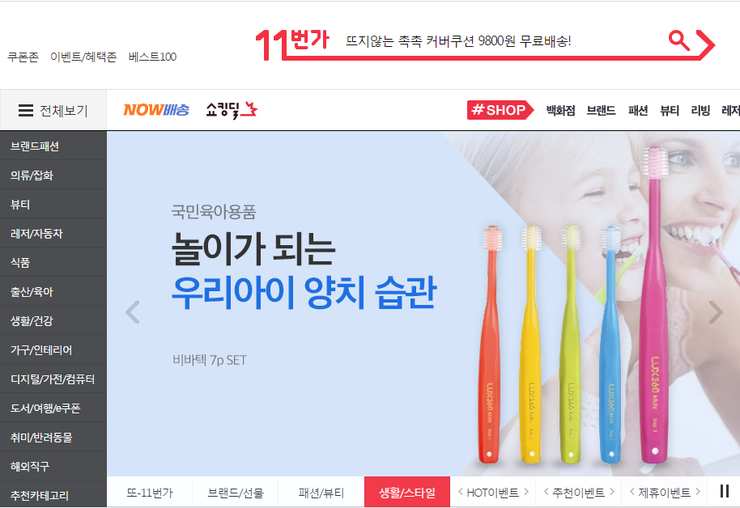This screenshot has height=508, width=740.
Task: Click the #SHOP badge
Action: click(x=500, y=110)
